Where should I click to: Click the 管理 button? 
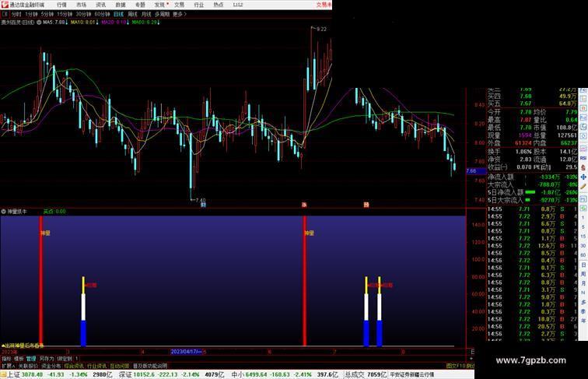click(31, 359)
